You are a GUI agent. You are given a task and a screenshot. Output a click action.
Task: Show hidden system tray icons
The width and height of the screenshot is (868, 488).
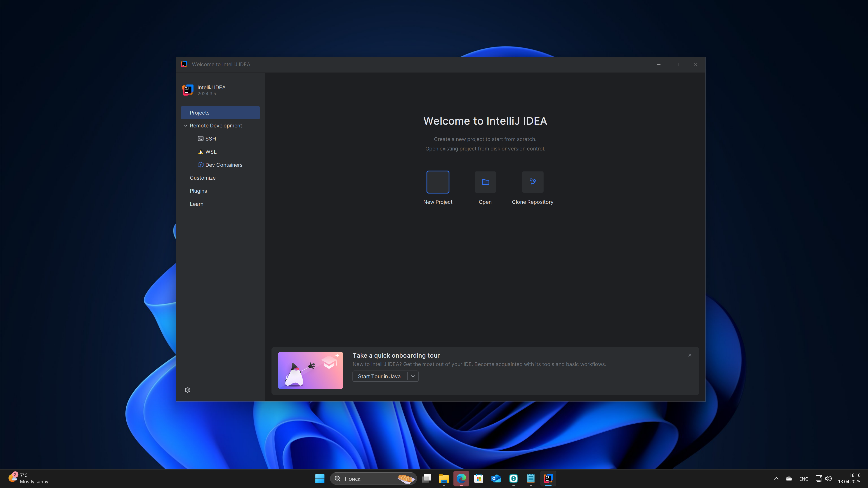click(x=776, y=479)
